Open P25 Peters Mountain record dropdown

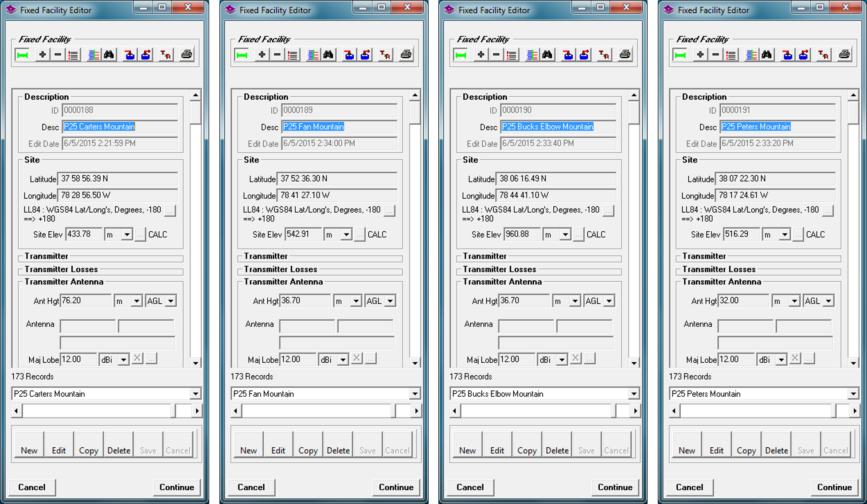click(853, 394)
